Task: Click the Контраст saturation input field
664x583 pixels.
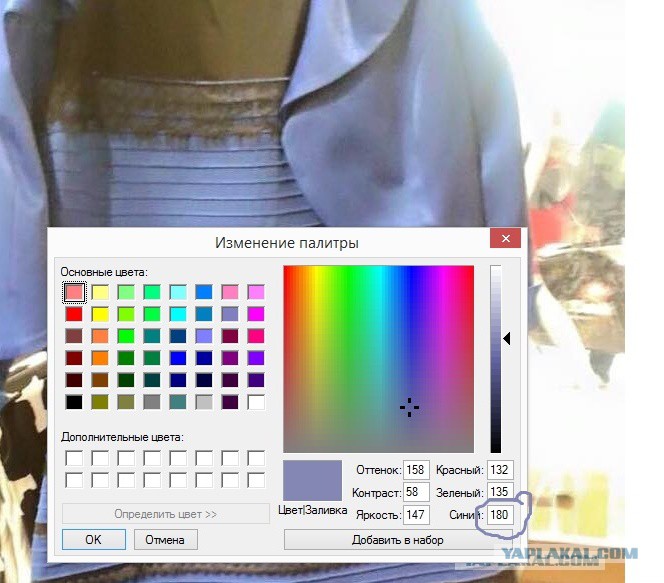Action: [x=416, y=492]
